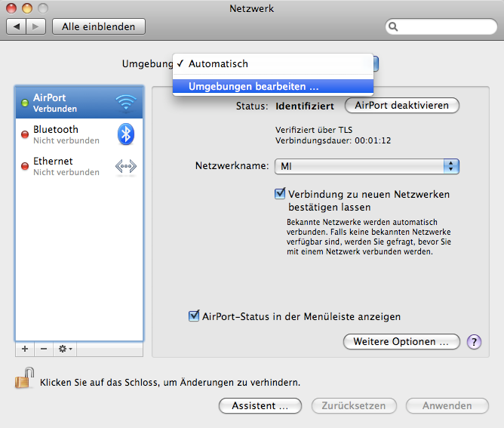The image size is (504, 428).
Task: Go forward with the right arrow
Action: tap(35, 26)
